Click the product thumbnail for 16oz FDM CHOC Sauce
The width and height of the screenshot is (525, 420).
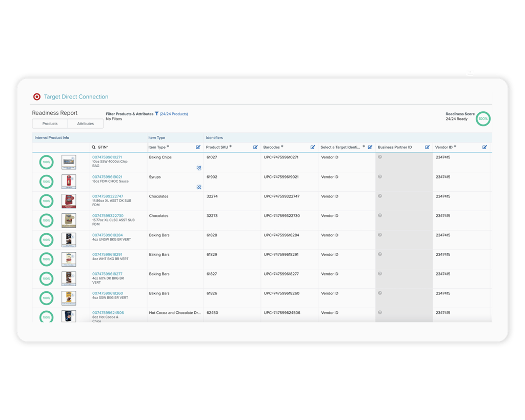(x=69, y=182)
